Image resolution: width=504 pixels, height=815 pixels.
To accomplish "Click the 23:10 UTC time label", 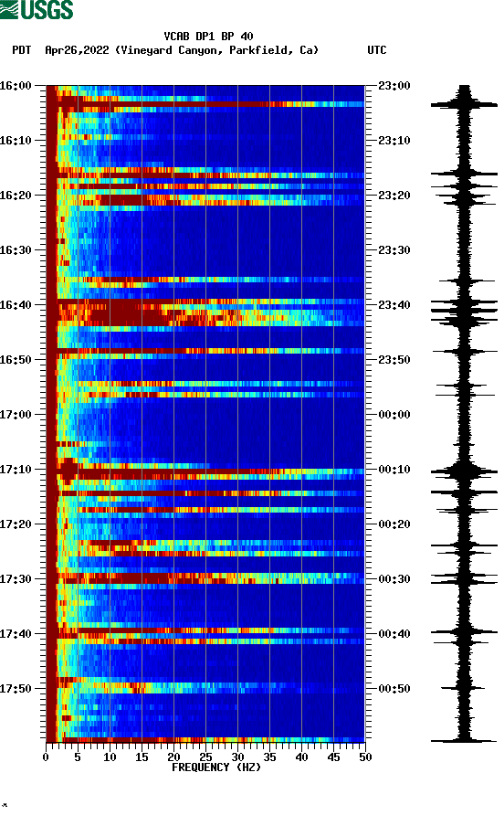I will pos(394,141).
